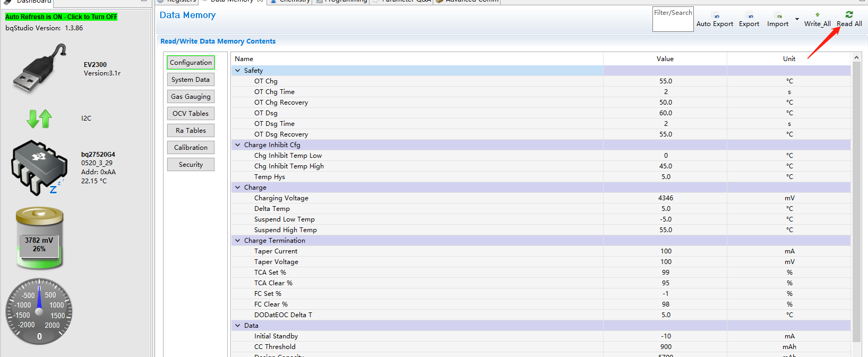The image size is (868, 357).
Task: Collapse the Charge Inhibit Cfg section
Action: [x=238, y=144]
